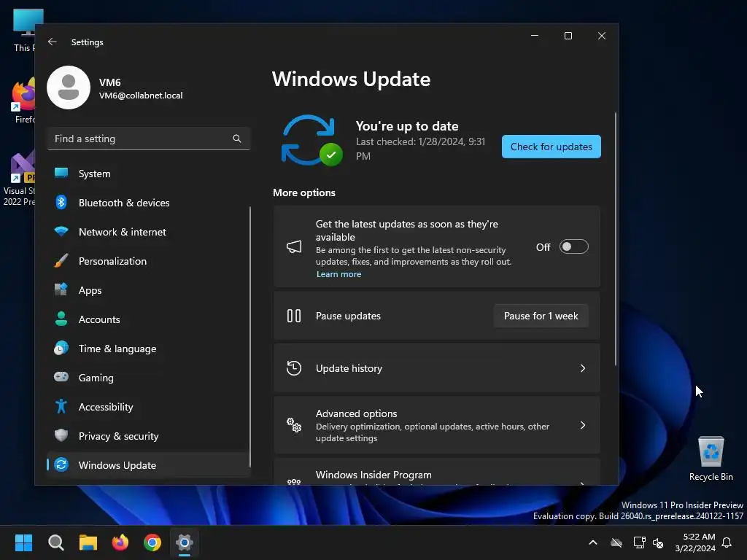This screenshot has height=560, width=747.
Task: Click the Apps icon in sidebar
Action: click(x=61, y=289)
